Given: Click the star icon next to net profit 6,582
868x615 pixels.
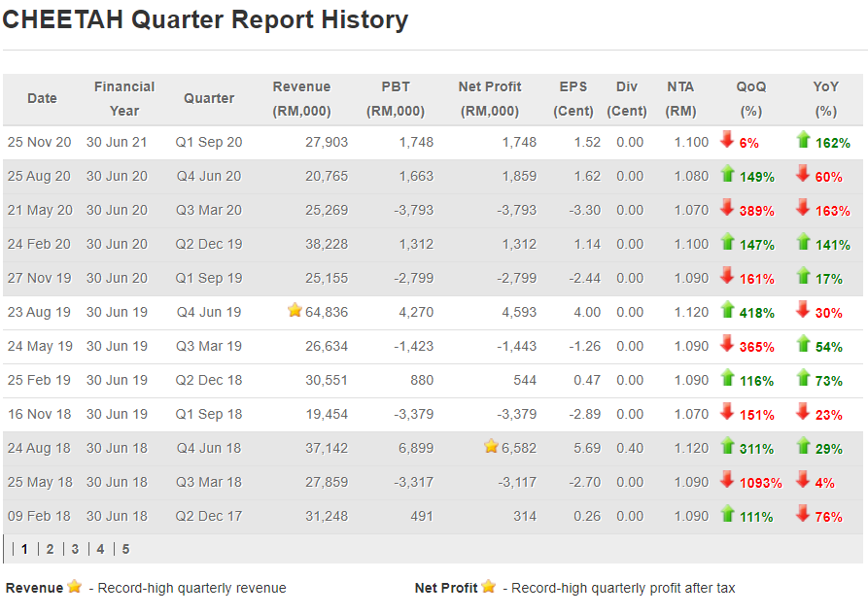Looking at the screenshot, I should [x=491, y=447].
